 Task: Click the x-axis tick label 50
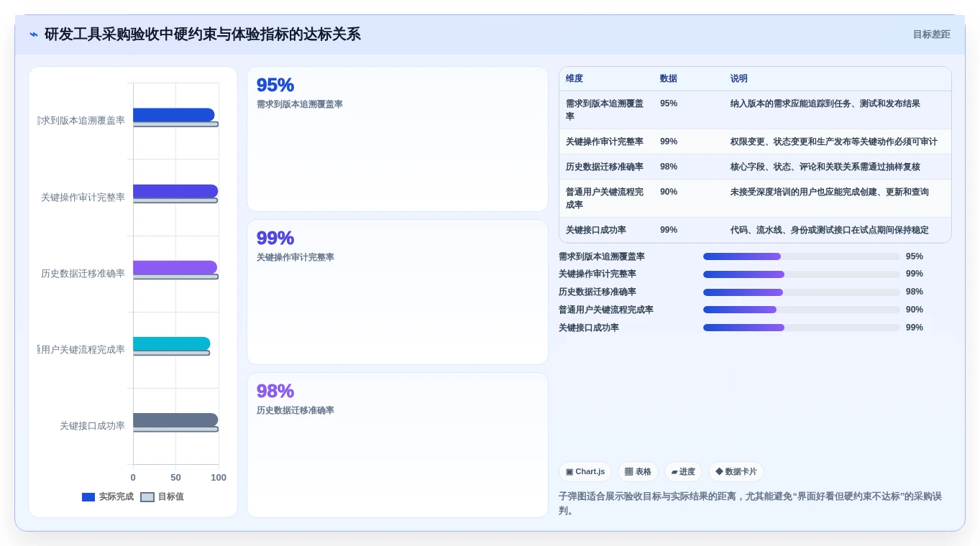click(x=175, y=478)
